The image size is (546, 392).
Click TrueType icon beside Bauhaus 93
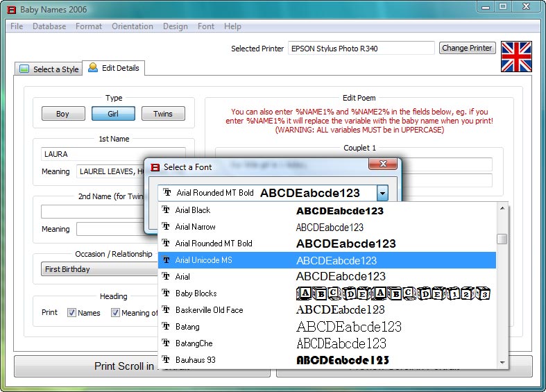tap(166, 359)
